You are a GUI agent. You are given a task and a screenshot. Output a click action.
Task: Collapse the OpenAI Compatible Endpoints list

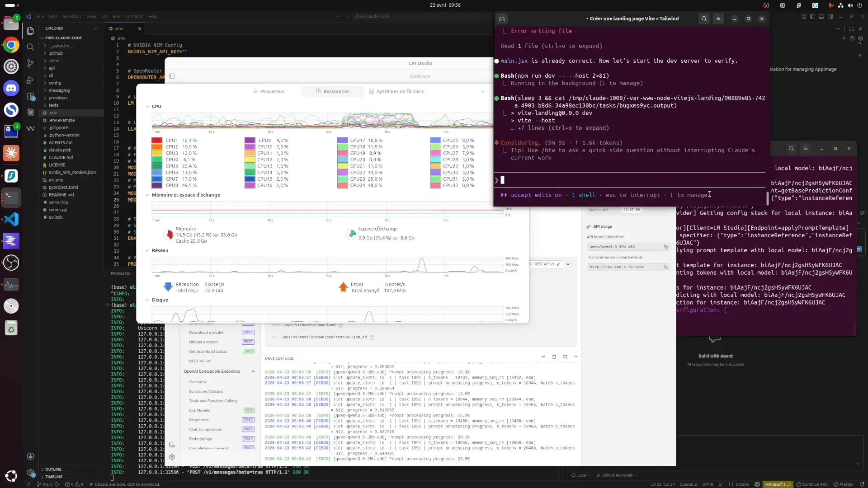point(254,371)
